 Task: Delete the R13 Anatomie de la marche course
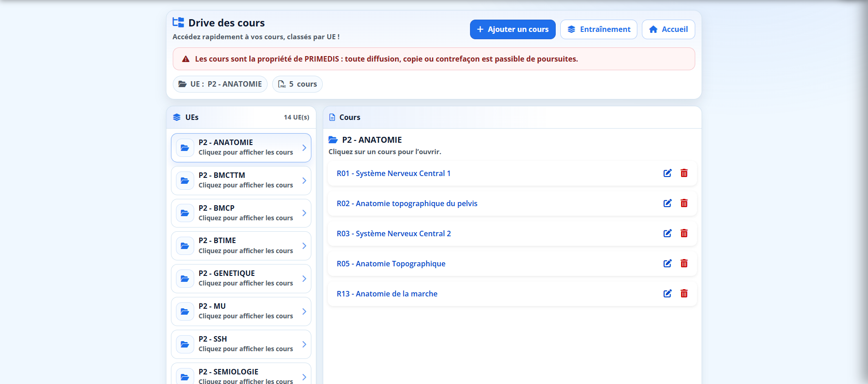click(x=684, y=294)
